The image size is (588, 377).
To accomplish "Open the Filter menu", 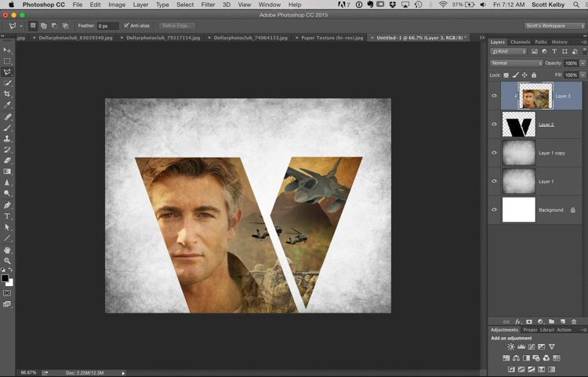I will click(208, 5).
